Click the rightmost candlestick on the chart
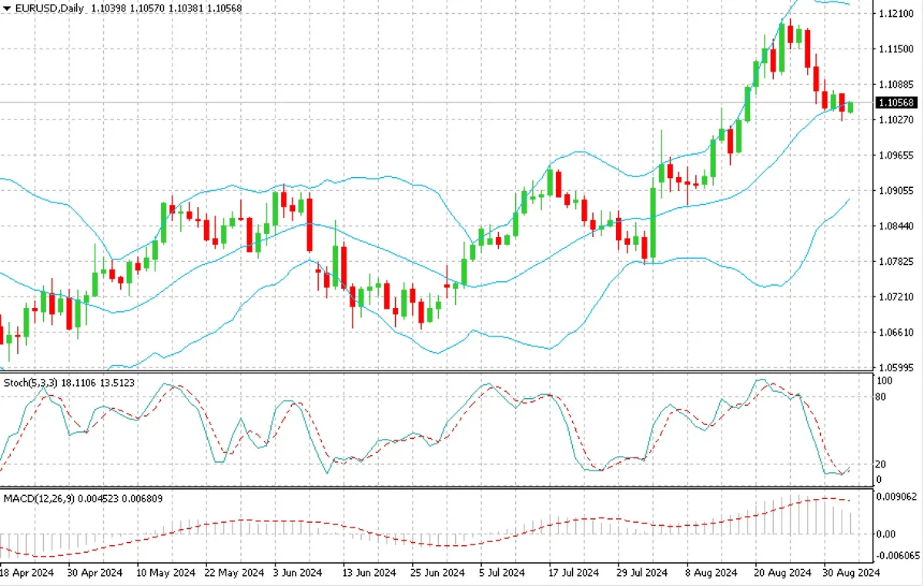 coord(851,106)
